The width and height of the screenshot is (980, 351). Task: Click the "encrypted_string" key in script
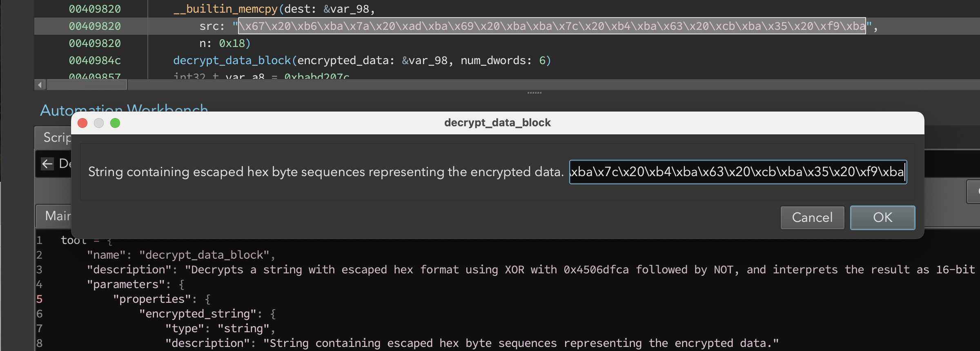tap(198, 314)
